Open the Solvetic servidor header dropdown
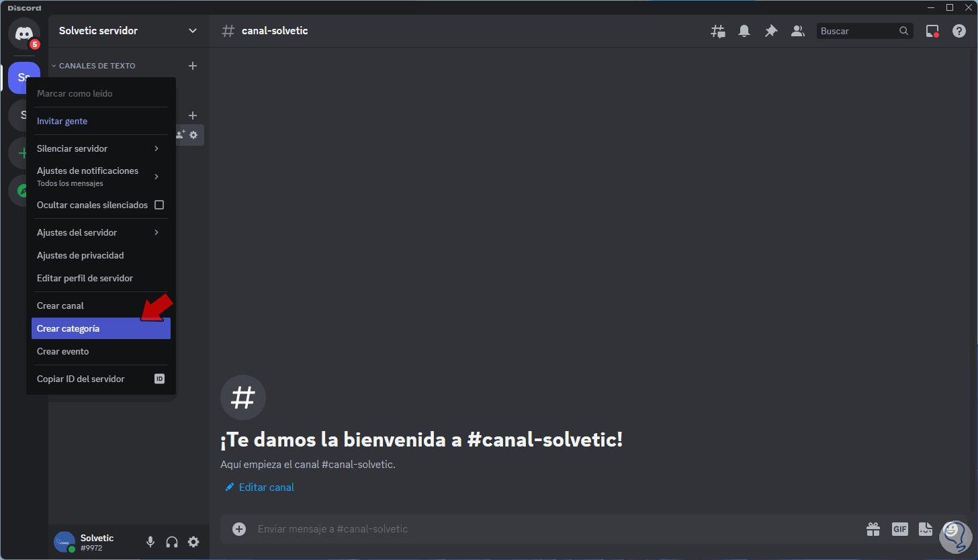Screen dimensions: 978x560 [x=193, y=31]
